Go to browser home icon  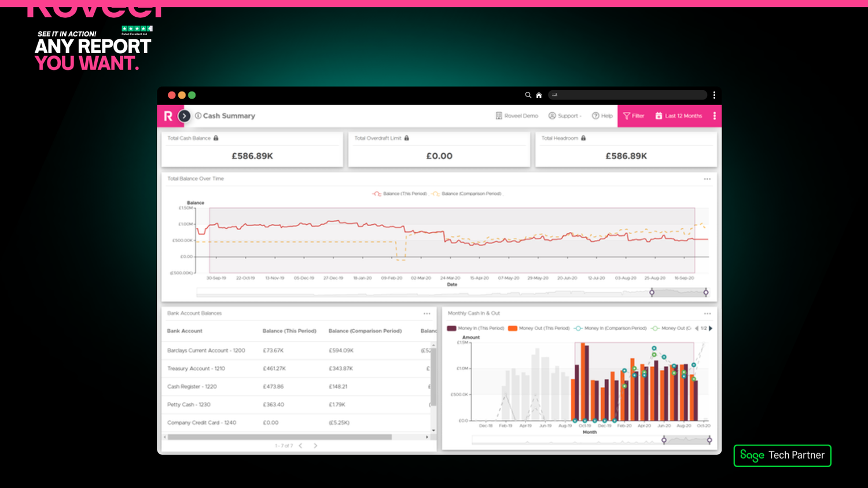[539, 95]
